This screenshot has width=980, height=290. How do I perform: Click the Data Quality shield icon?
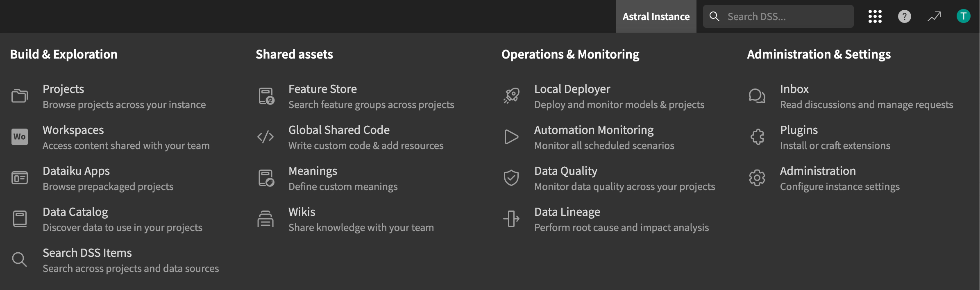pos(511,178)
